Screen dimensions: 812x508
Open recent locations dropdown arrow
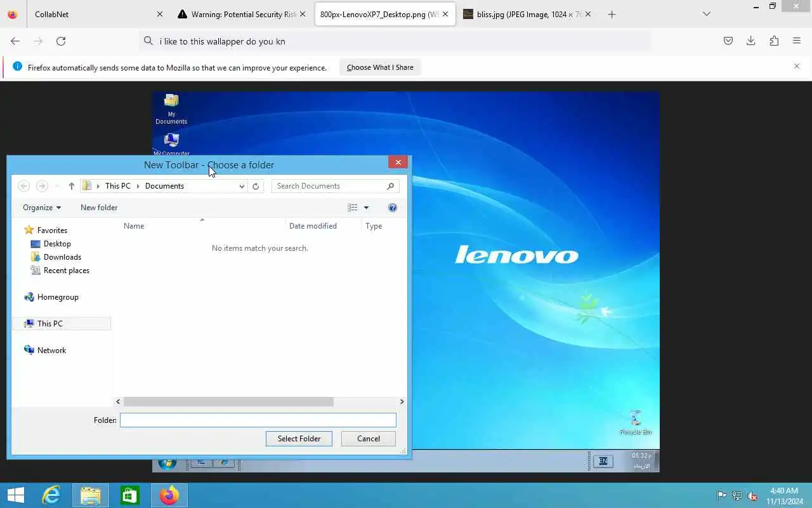[57, 186]
